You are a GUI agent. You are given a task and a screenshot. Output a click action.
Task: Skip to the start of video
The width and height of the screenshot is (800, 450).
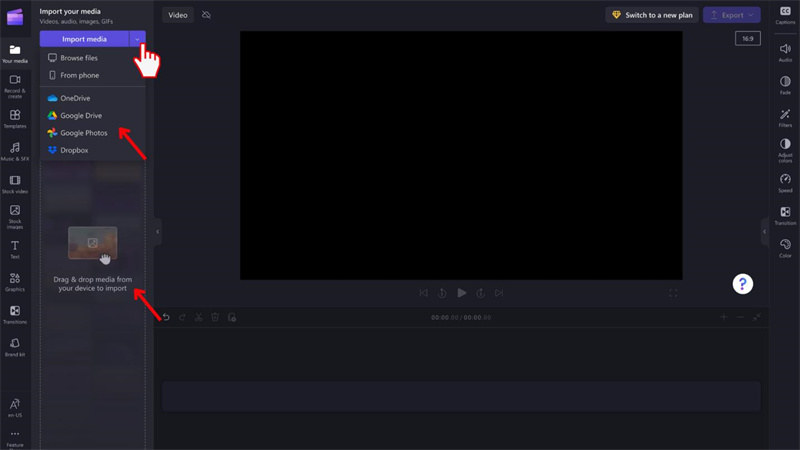423,293
